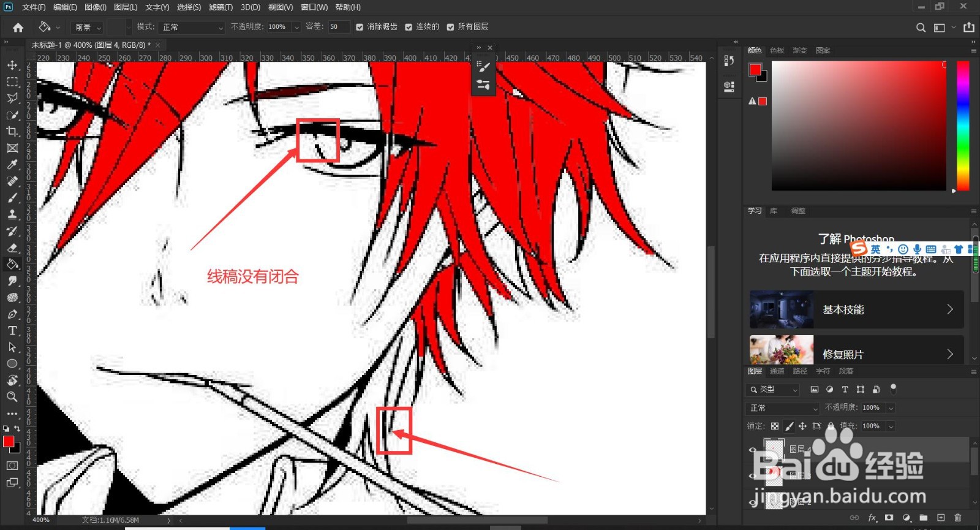The height and width of the screenshot is (530, 980).
Task: Select the Hand tool
Action: 12,380
